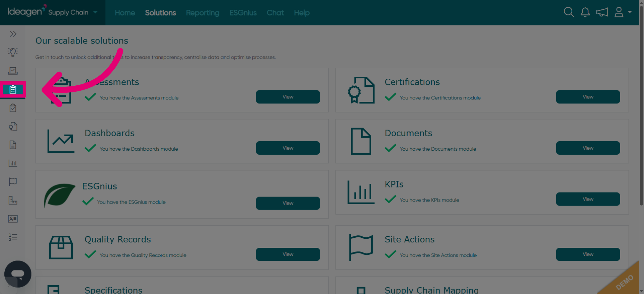View the KPIs module
The image size is (644, 294).
(x=588, y=199)
